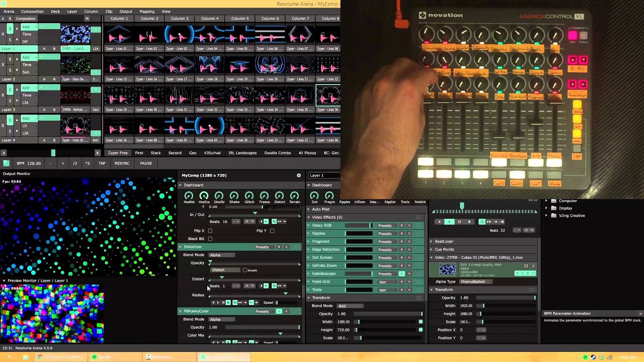Double the BPM with *2 button
This screenshot has height=362, width=644.
click(88, 163)
